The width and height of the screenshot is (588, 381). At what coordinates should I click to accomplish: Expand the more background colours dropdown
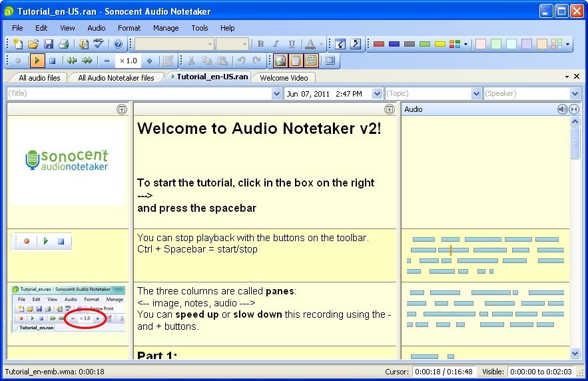click(567, 45)
